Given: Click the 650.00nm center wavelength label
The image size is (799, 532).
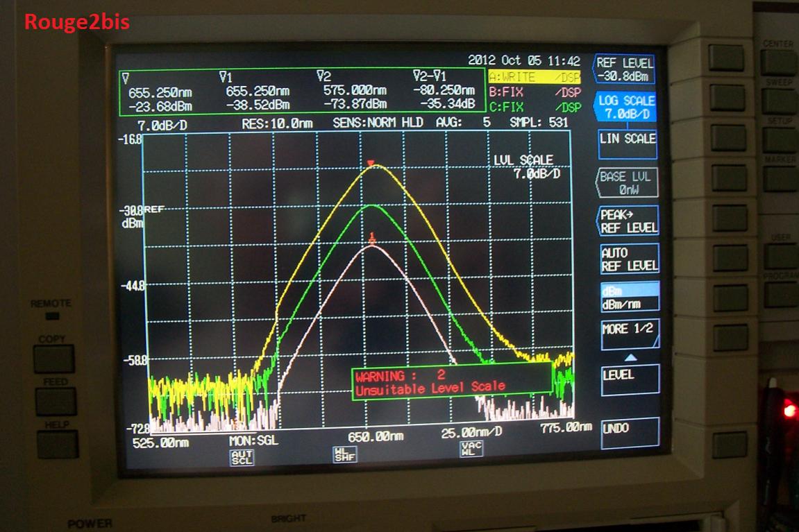Looking at the screenshot, I should pos(376,437).
